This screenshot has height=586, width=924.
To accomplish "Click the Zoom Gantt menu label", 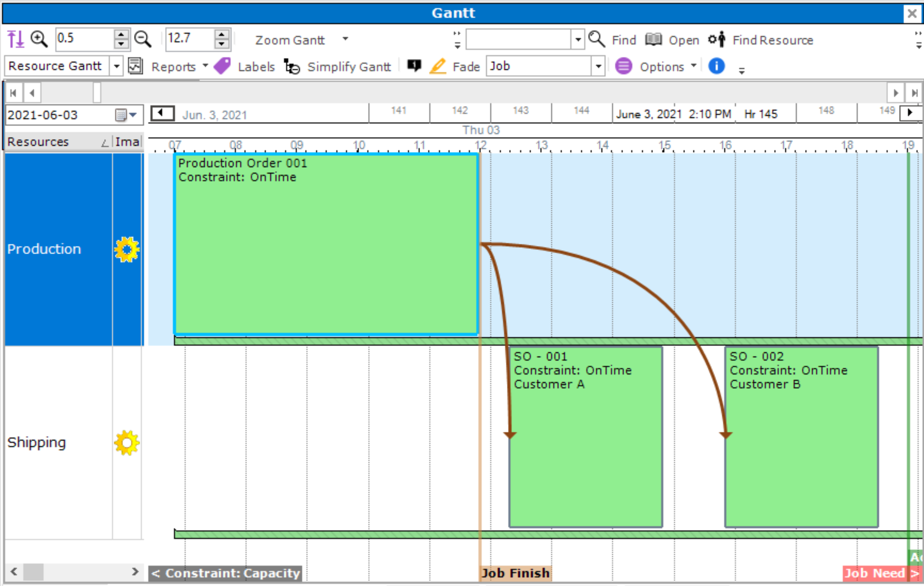I will coord(290,40).
